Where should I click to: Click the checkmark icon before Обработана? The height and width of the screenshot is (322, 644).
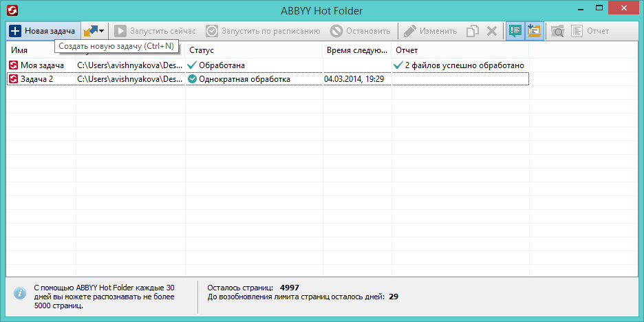[x=192, y=65]
